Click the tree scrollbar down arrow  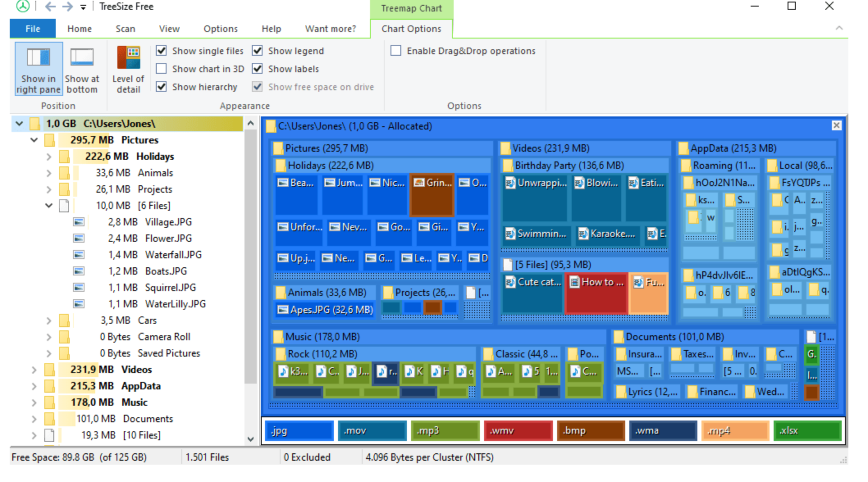click(251, 439)
